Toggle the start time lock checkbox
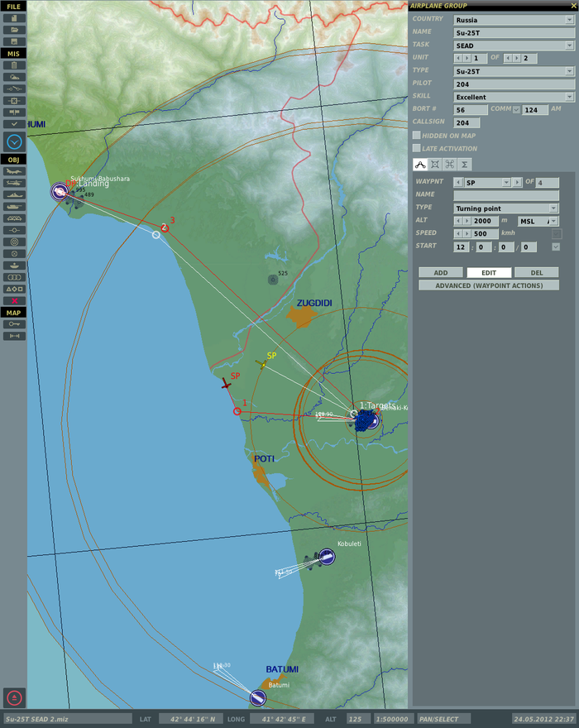 coord(556,247)
